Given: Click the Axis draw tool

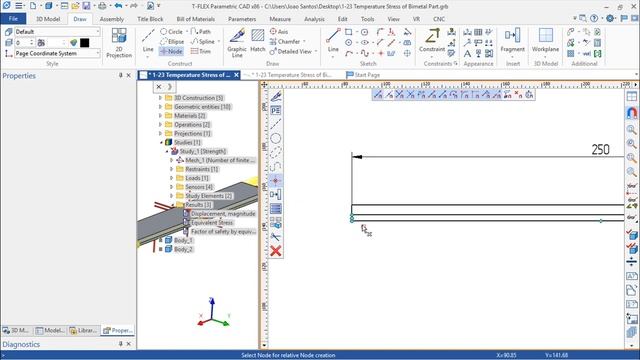Looking at the screenshot, I should coord(279,31).
